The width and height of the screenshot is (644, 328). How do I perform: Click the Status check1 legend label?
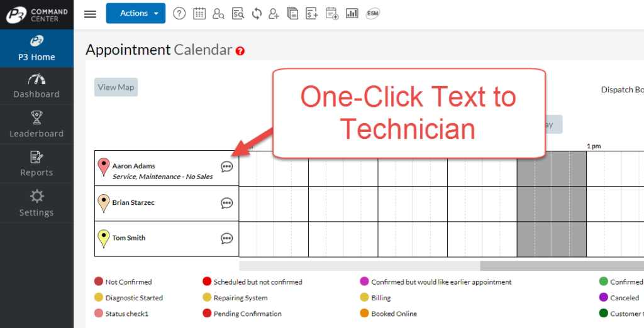coord(126,314)
